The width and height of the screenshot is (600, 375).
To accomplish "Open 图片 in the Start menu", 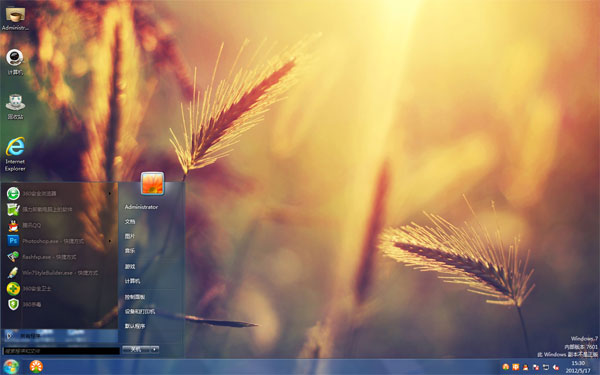I will 130,236.
